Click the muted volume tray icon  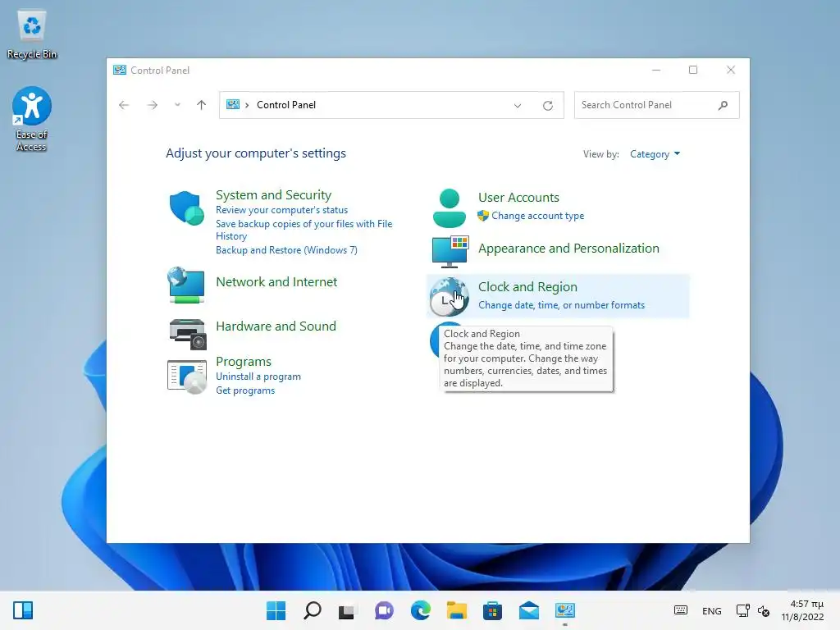click(x=764, y=610)
